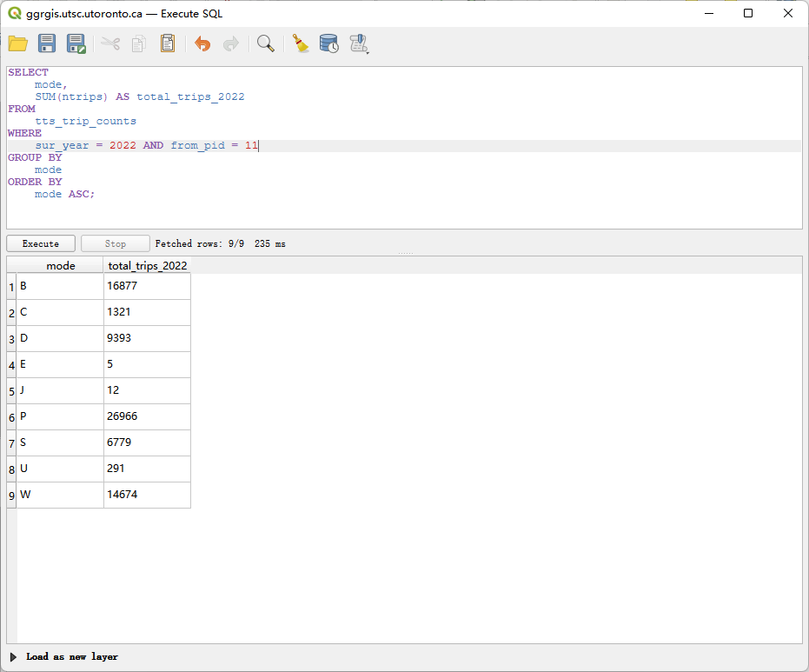Click the Save As icon
Image resolution: width=809 pixels, height=672 pixels.
(x=76, y=43)
